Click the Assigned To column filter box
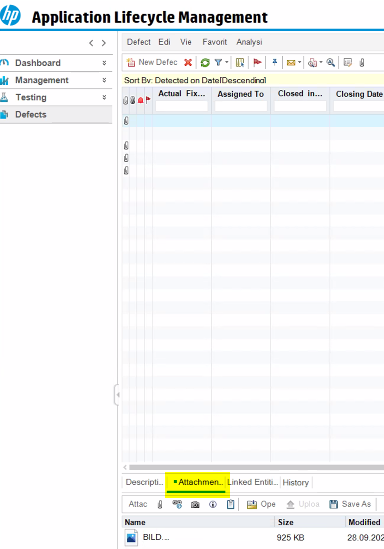The image size is (384, 549). point(241,106)
